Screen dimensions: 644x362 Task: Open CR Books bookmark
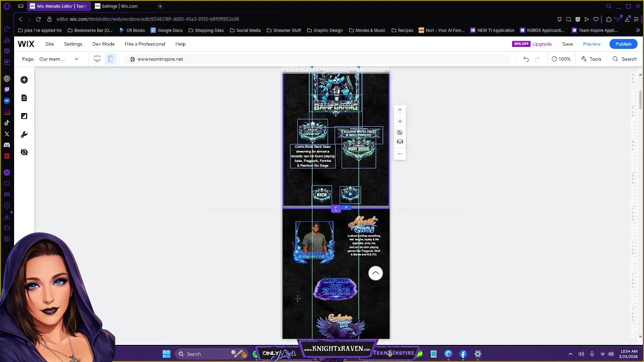pyautogui.click(x=132, y=30)
